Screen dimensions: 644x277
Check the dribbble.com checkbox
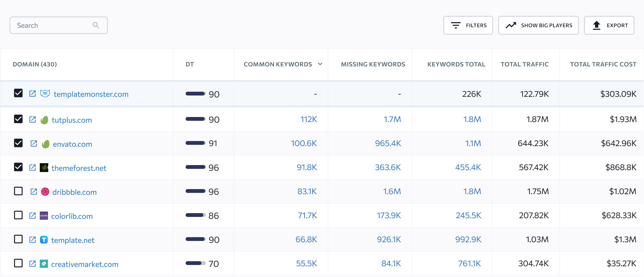tap(18, 191)
